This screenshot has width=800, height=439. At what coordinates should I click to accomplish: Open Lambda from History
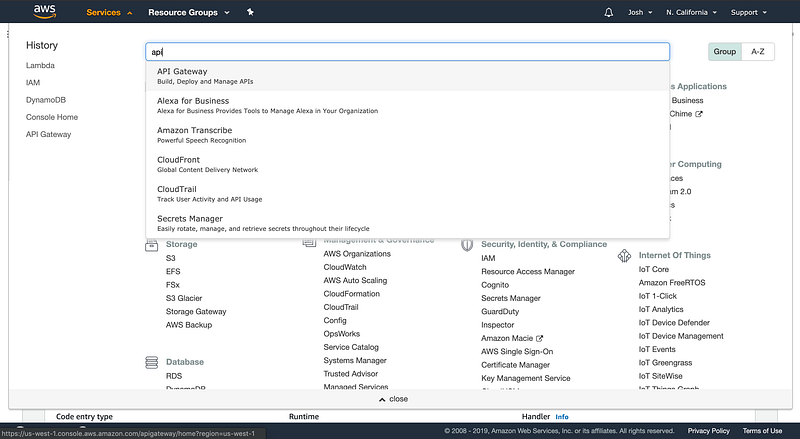[x=41, y=65]
